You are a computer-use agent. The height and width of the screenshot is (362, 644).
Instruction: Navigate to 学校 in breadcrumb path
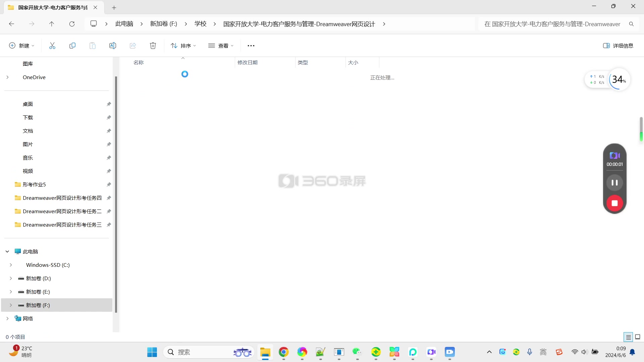(200, 24)
